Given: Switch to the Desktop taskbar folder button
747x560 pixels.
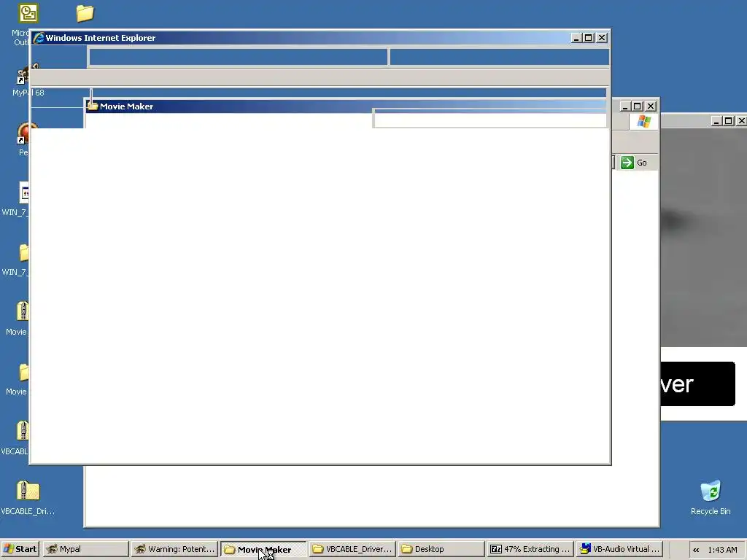Looking at the screenshot, I should (x=441, y=549).
